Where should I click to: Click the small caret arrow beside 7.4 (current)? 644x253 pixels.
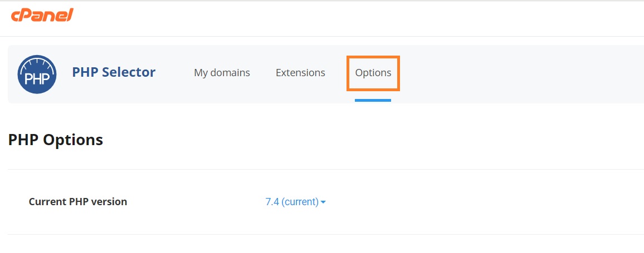(x=323, y=202)
